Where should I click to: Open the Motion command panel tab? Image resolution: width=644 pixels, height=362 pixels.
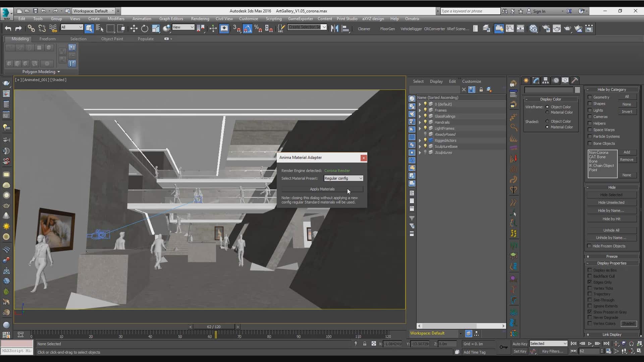pyautogui.click(x=556, y=80)
